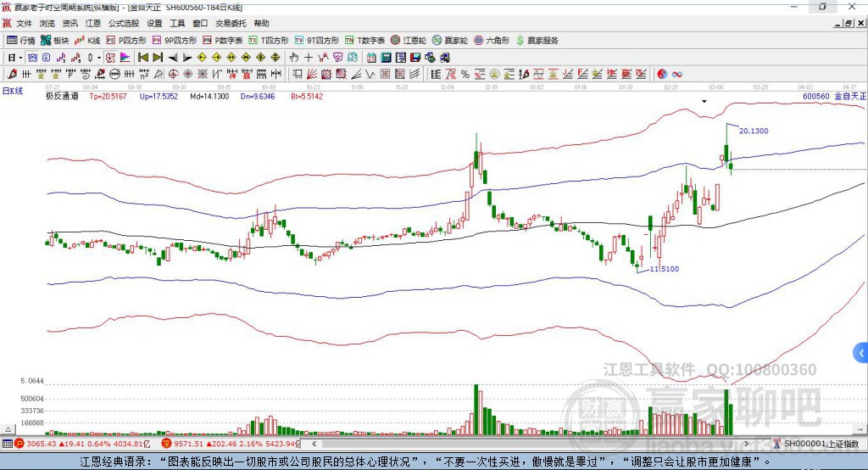Click the 20.1300 high price label
This screenshot has height=470, width=868.
coord(754,131)
